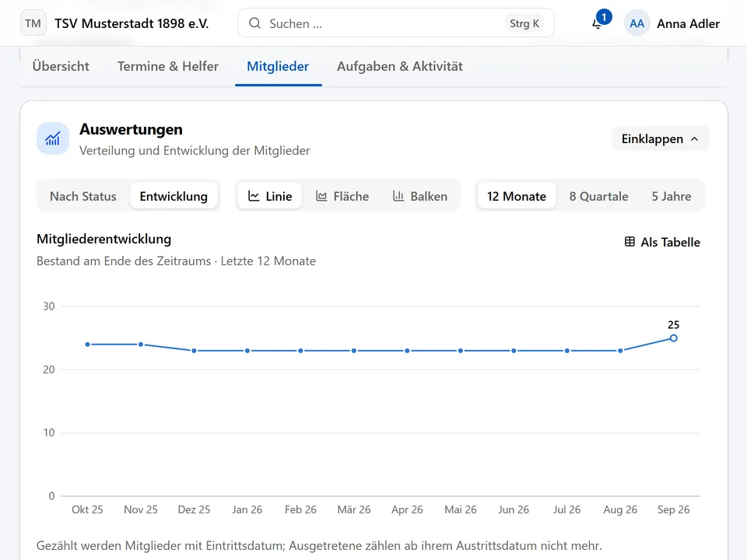Screen dimensions: 747x560
Task: Collapse the panel with Einklappen
Action: tap(661, 138)
